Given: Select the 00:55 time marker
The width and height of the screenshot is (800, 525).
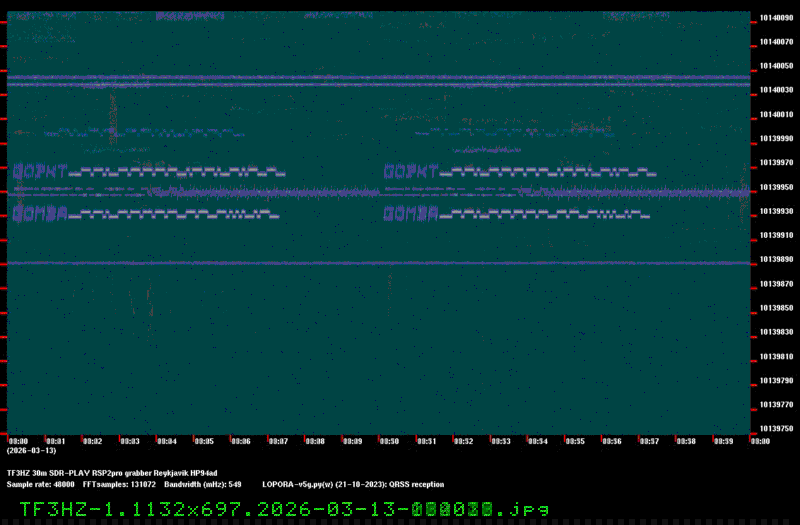Looking at the screenshot, I should (575, 441).
